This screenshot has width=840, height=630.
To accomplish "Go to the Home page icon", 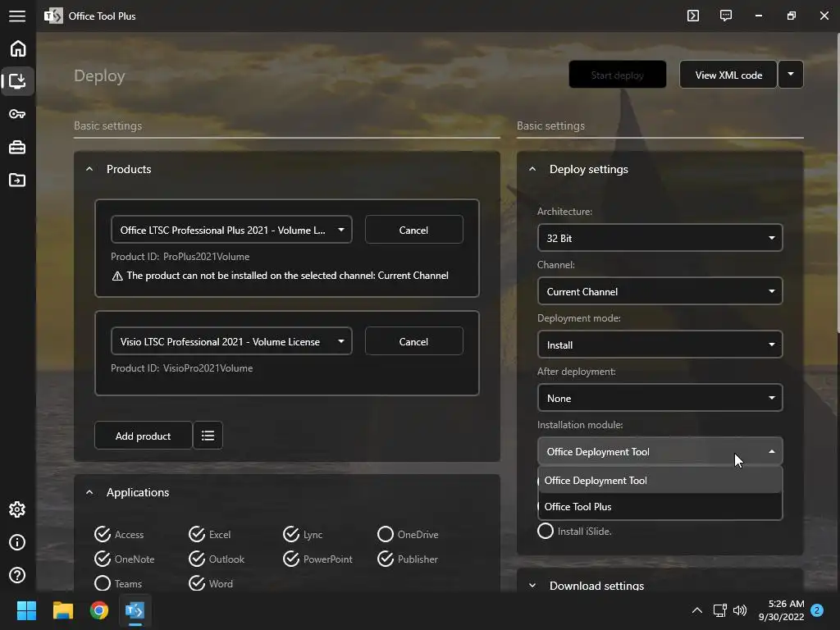I will [x=18, y=48].
